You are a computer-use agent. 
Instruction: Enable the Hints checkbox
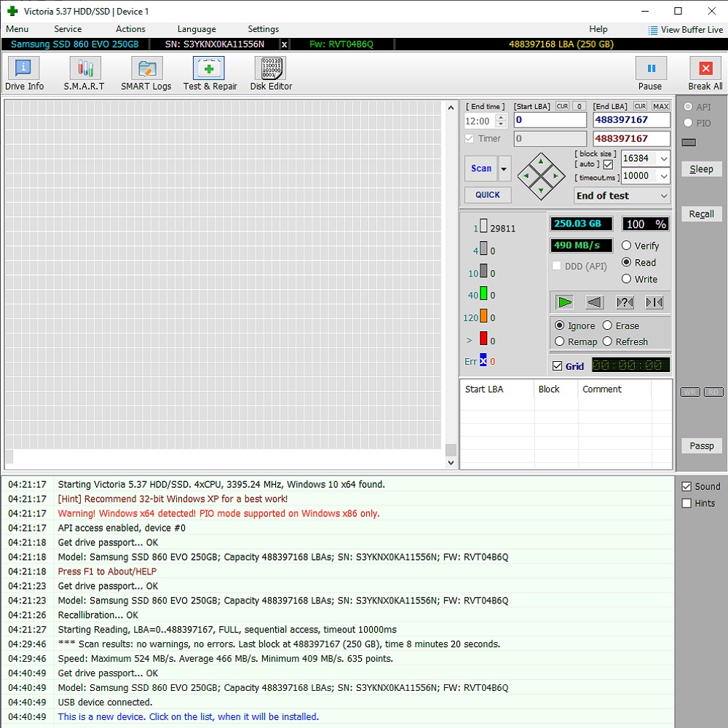pyautogui.click(x=687, y=503)
